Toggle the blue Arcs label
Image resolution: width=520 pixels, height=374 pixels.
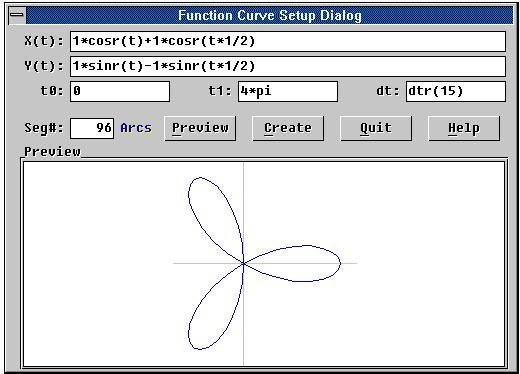coord(136,128)
